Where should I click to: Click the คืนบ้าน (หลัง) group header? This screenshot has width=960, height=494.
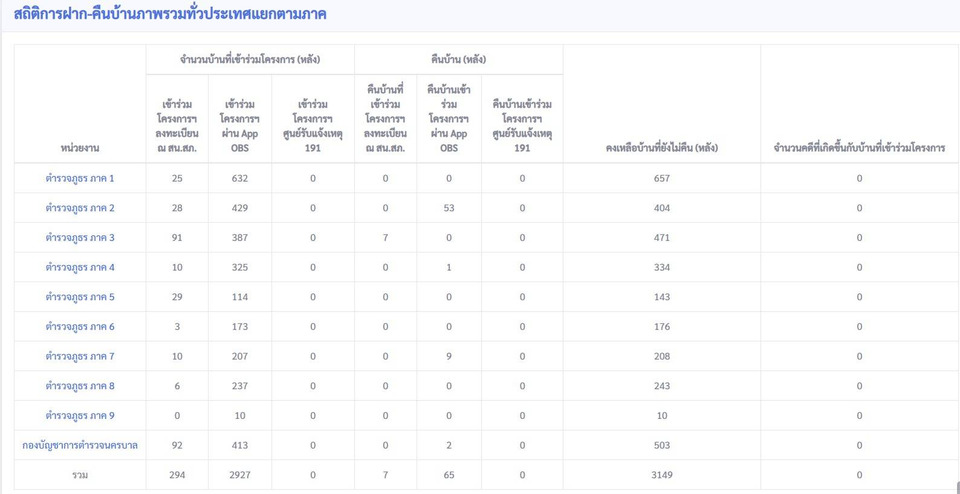pos(458,59)
